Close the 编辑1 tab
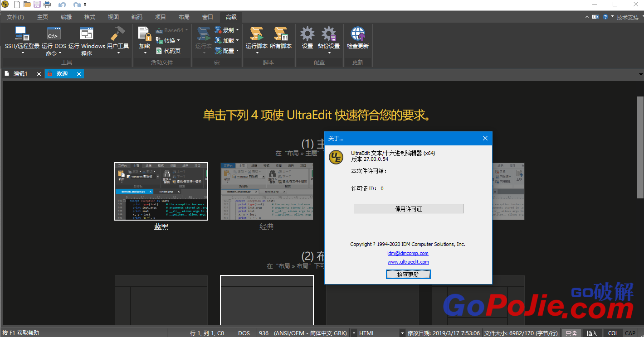This screenshot has width=644, height=337. (x=39, y=74)
